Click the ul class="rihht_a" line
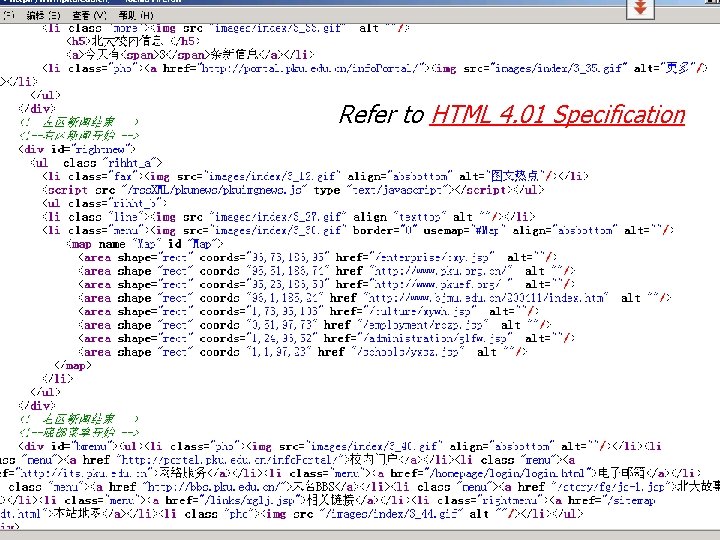Image resolution: width=720 pixels, height=540 pixels. click(96, 163)
